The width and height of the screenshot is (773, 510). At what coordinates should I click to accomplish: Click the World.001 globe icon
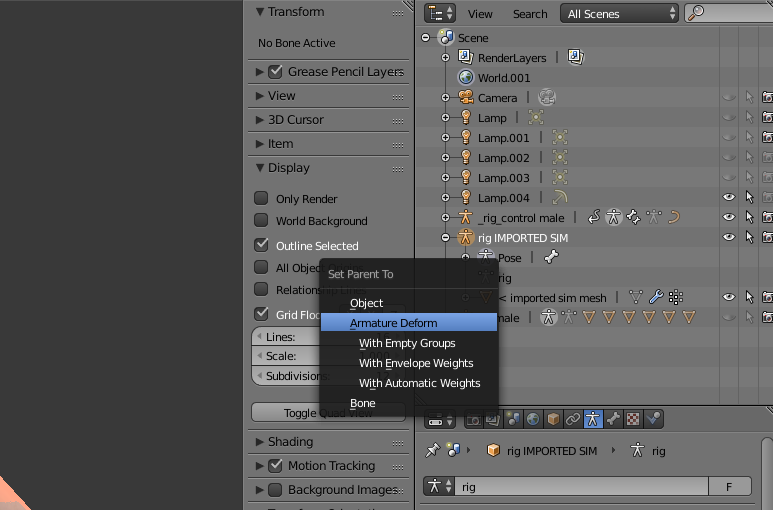466,77
